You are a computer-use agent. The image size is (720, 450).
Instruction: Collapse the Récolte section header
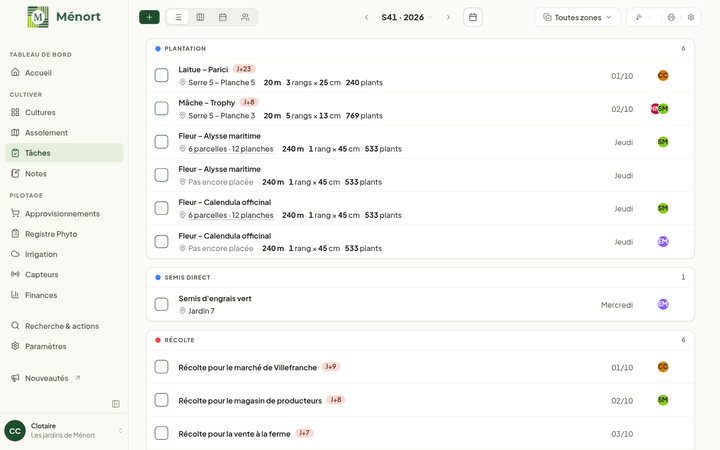coord(420,340)
